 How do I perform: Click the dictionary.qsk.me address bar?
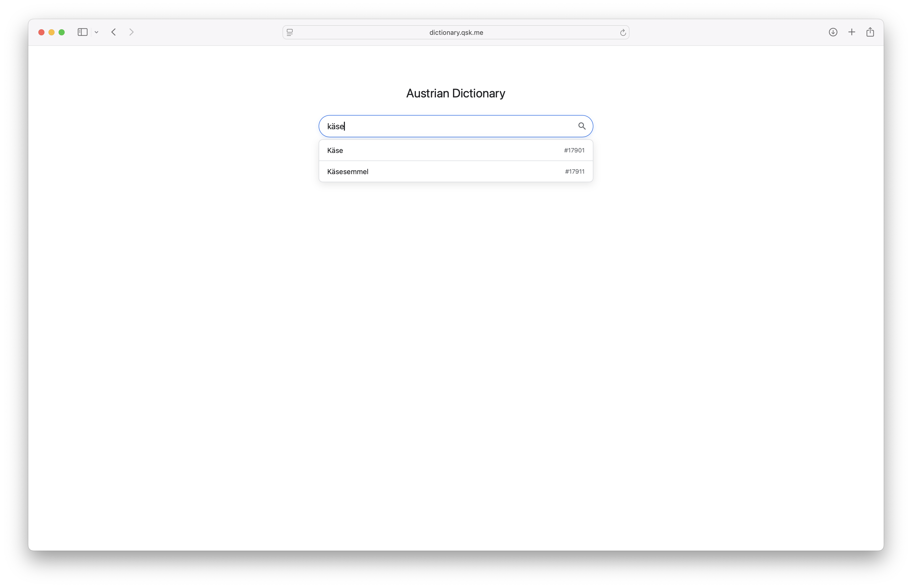456,33
